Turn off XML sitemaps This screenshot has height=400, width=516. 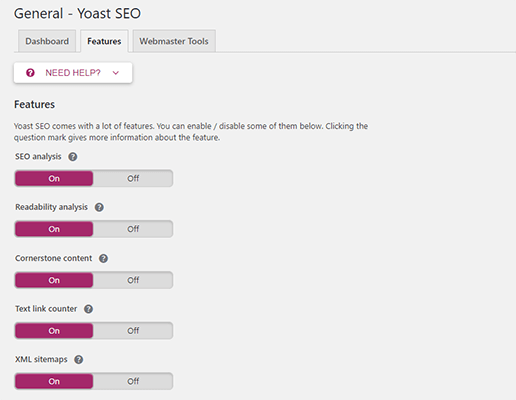133,381
